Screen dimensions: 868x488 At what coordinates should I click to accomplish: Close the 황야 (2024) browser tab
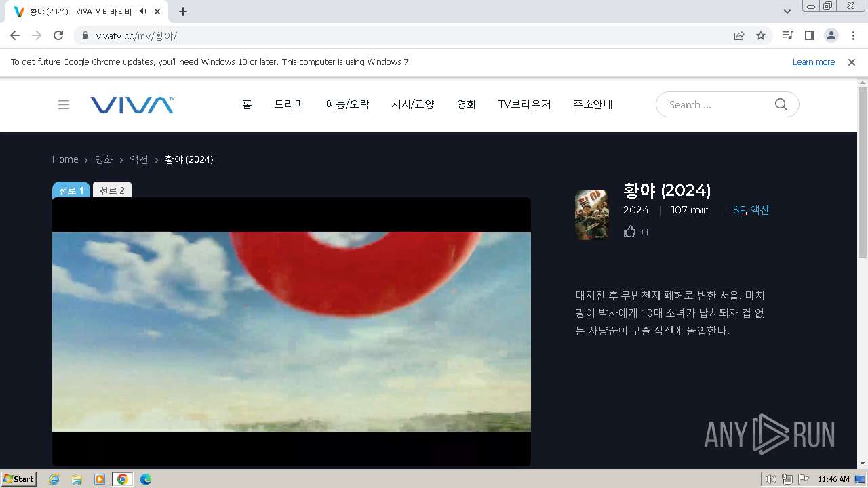[157, 12]
